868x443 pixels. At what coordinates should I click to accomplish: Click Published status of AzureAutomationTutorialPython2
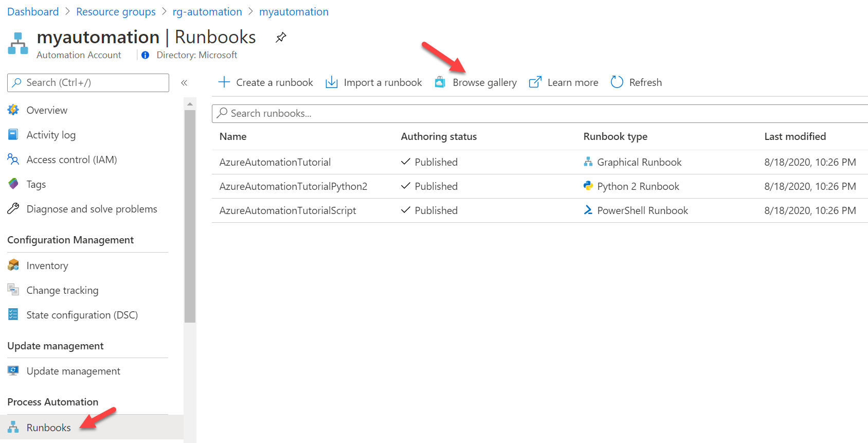(x=436, y=186)
